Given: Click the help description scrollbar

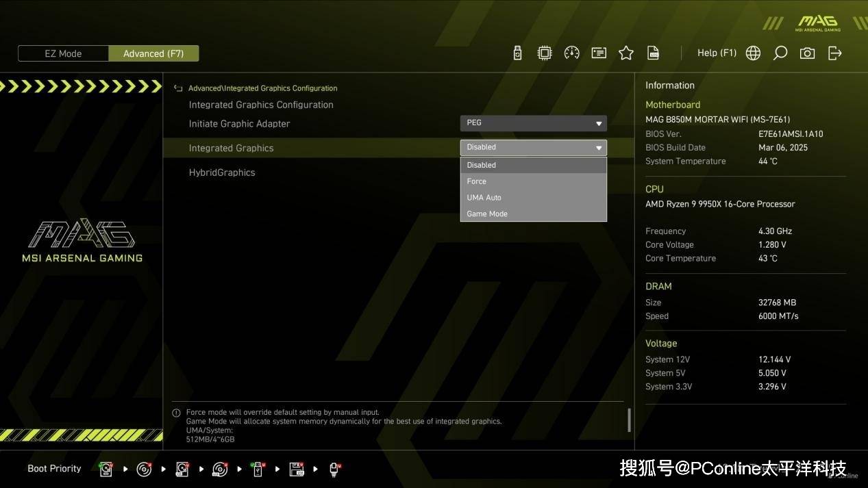Looking at the screenshot, I should click(629, 420).
